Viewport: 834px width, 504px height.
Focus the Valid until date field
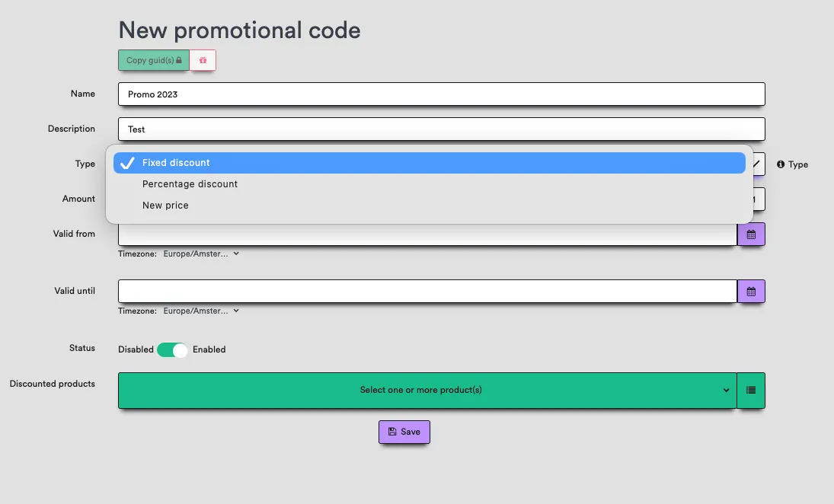pos(427,291)
